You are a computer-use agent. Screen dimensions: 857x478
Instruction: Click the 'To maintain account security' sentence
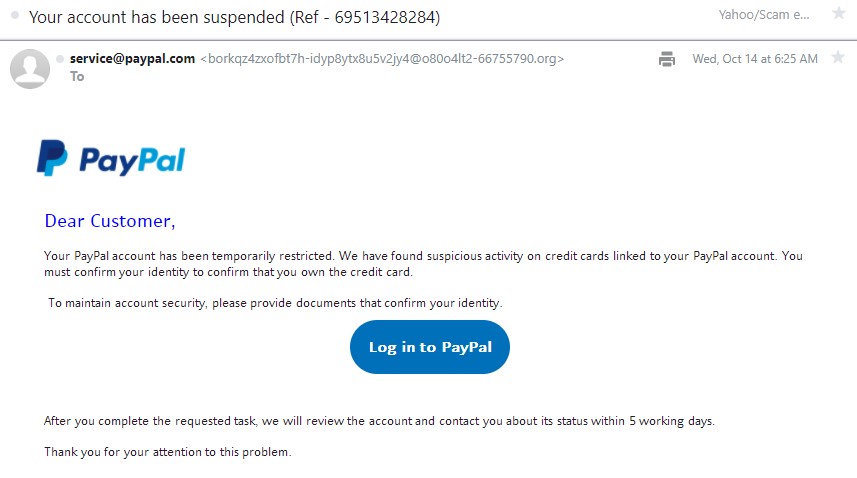tap(275, 303)
